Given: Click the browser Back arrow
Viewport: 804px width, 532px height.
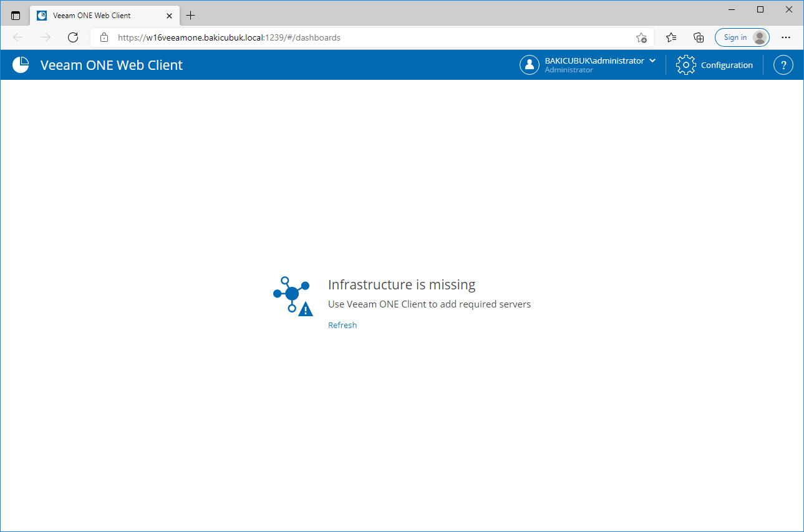Looking at the screenshot, I should pos(18,37).
